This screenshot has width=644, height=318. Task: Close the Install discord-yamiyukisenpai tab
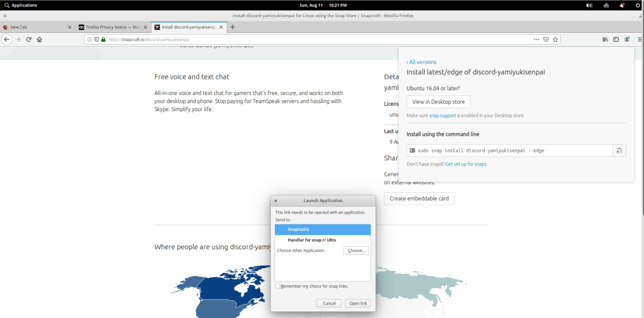221,27
